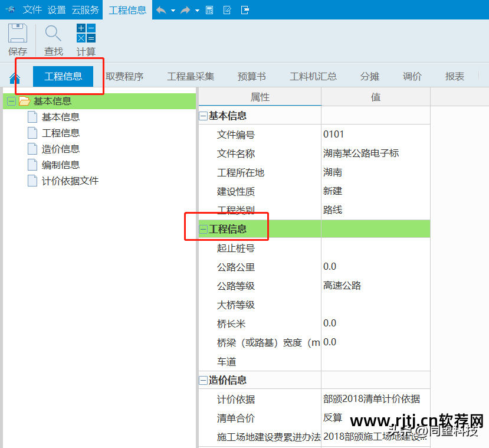The height and width of the screenshot is (448, 489).
Task: Select the blue 工程信息 navigation tab
Action: click(x=63, y=76)
